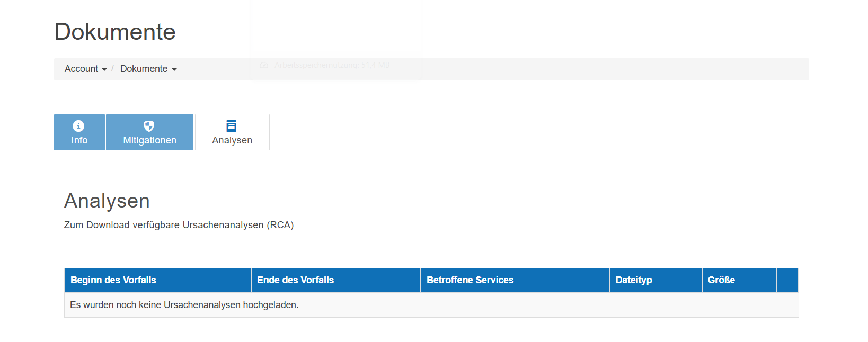Click the shield icon on Mitigationen tab
The width and height of the screenshot is (868, 342).
[x=149, y=126]
